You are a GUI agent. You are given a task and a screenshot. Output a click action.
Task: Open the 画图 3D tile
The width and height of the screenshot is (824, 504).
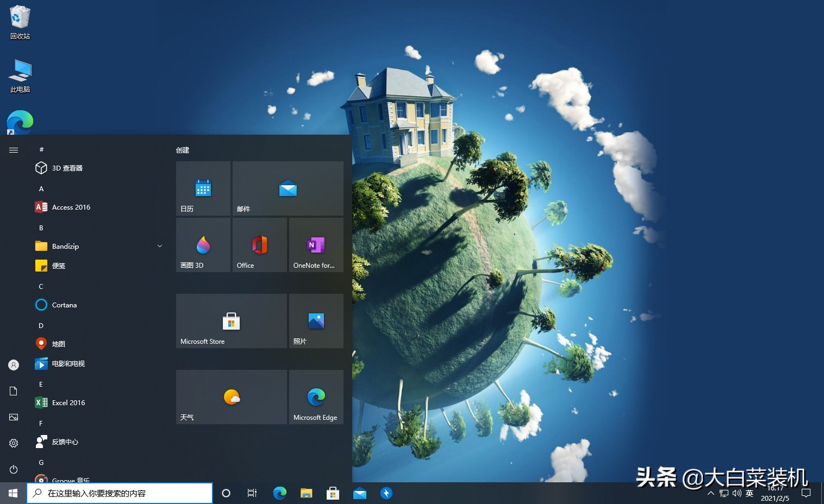(203, 244)
